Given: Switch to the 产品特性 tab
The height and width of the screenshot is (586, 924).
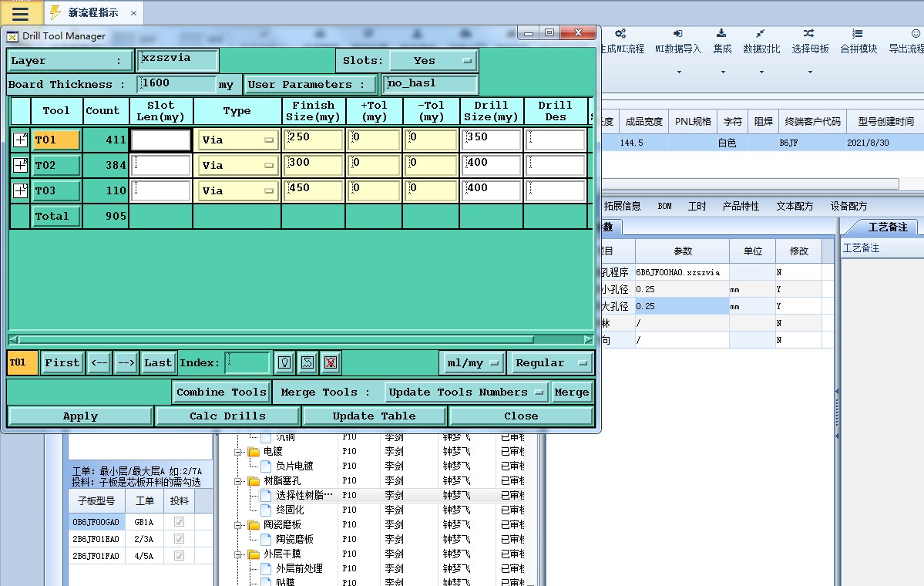Looking at the screenshot, I should click(741, 207).
